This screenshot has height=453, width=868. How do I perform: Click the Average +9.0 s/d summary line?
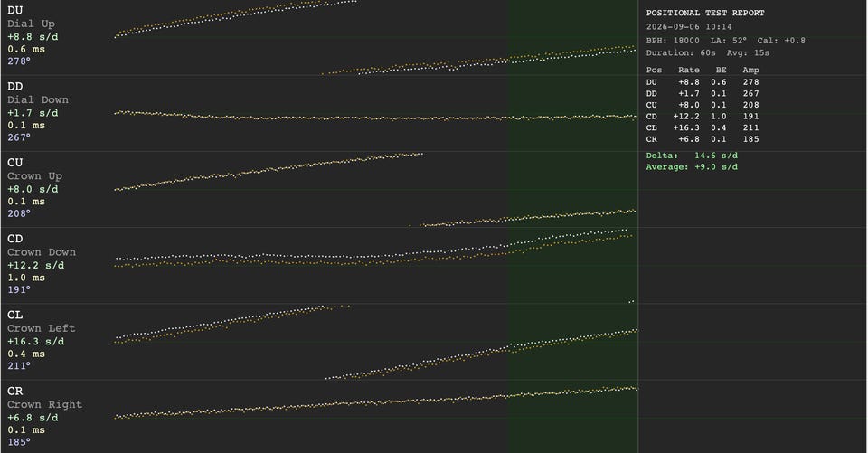(692, 166)
